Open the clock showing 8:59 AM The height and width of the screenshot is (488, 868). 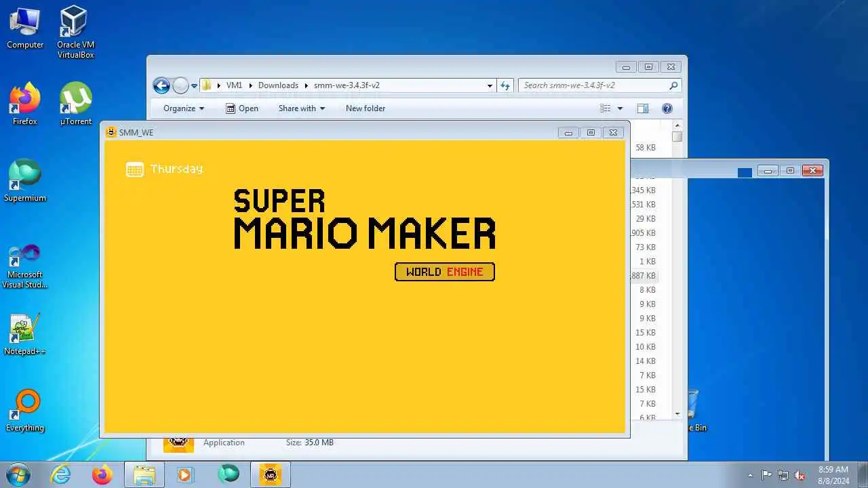[x=833, y=474]
